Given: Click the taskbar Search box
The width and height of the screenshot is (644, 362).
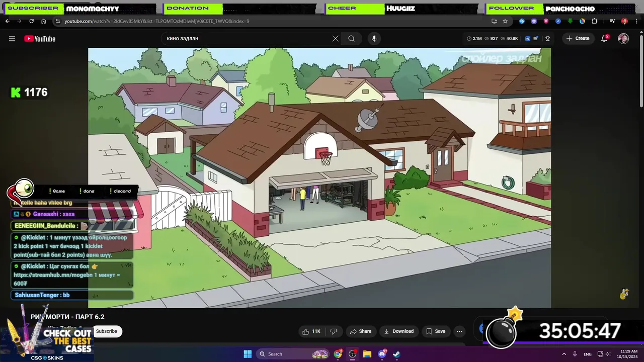Looking at the screenshot, I should (x=293, y=354).
